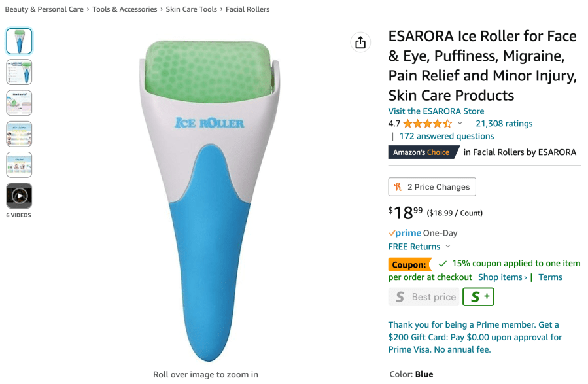The height and width of the screenshot is (384, 588).
Task: Open the Honey 2 Price Changes badge
Action: click(x=432, y=186)
